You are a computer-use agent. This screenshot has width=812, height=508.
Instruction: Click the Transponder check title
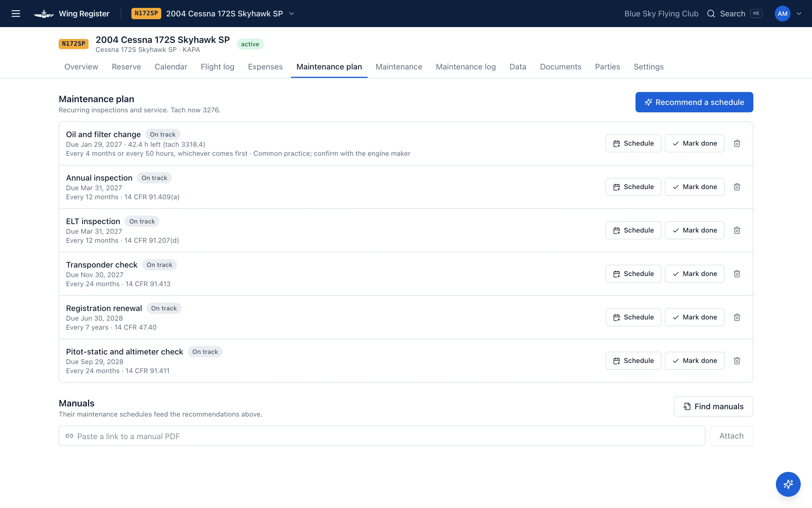102,265
